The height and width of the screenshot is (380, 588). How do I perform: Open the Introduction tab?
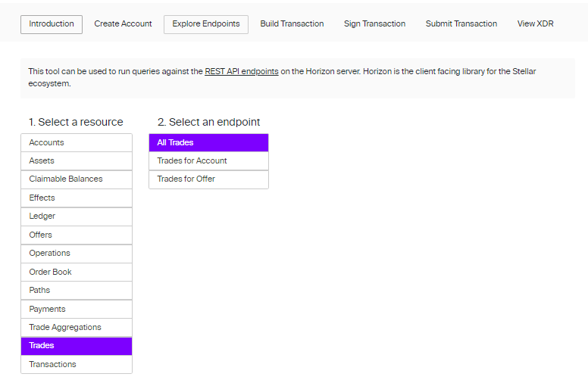52,24
